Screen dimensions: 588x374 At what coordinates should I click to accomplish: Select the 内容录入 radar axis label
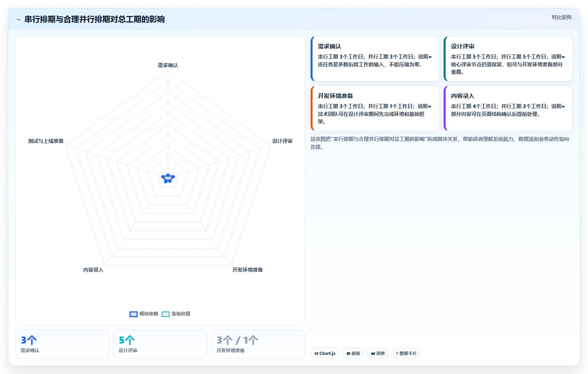[93, 270]
